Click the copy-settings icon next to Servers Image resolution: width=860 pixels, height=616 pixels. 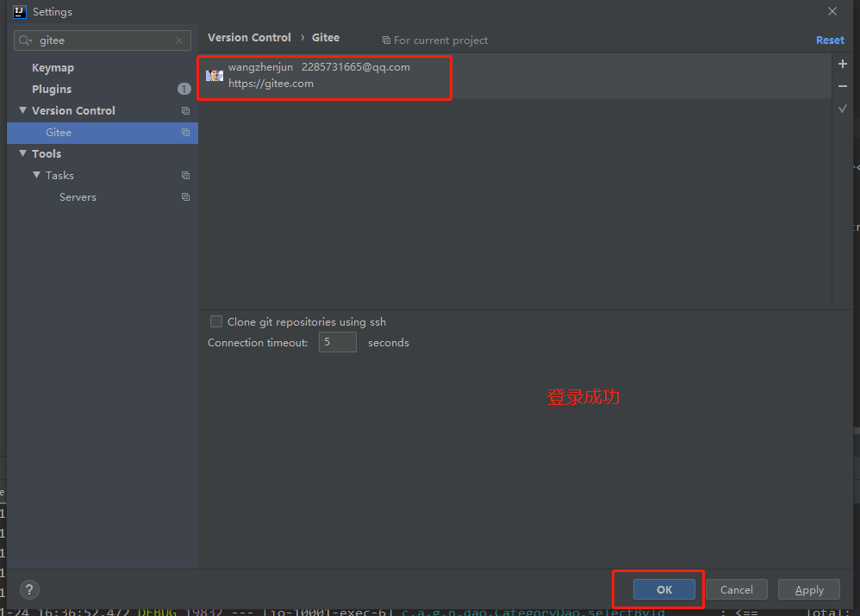pos(184,196)
